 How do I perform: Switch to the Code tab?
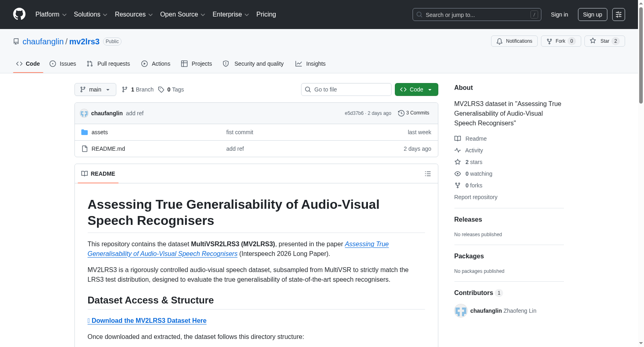tap(28, 64)
